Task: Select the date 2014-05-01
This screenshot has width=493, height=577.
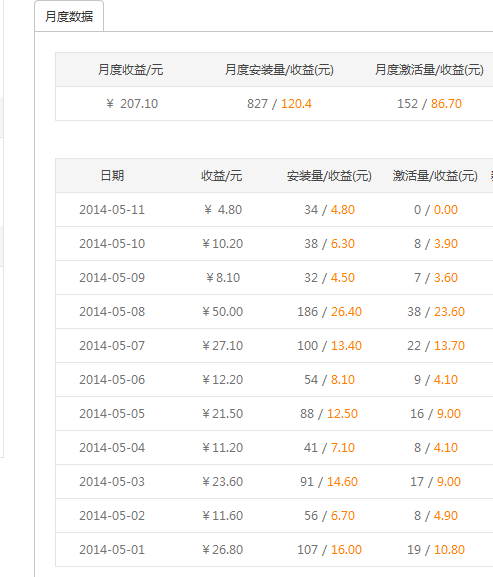Action: point(112,550)
